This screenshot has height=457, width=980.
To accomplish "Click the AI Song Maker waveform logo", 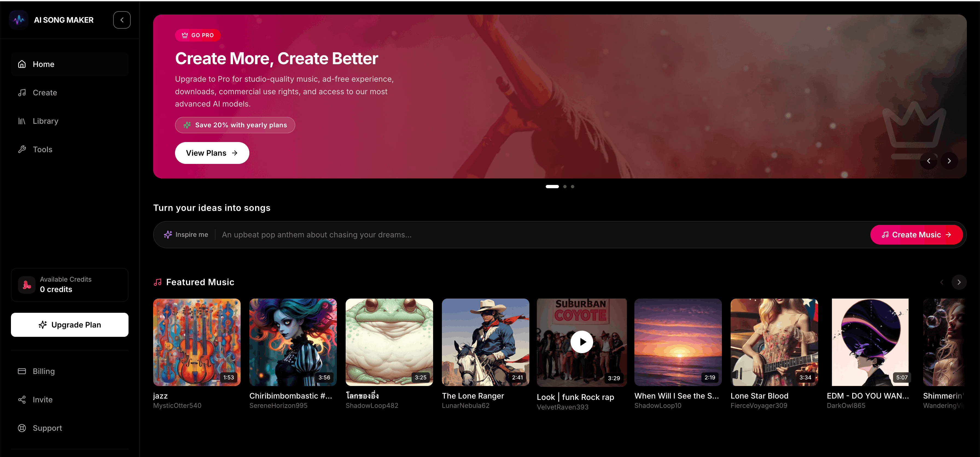I will [x=19, y=20].
